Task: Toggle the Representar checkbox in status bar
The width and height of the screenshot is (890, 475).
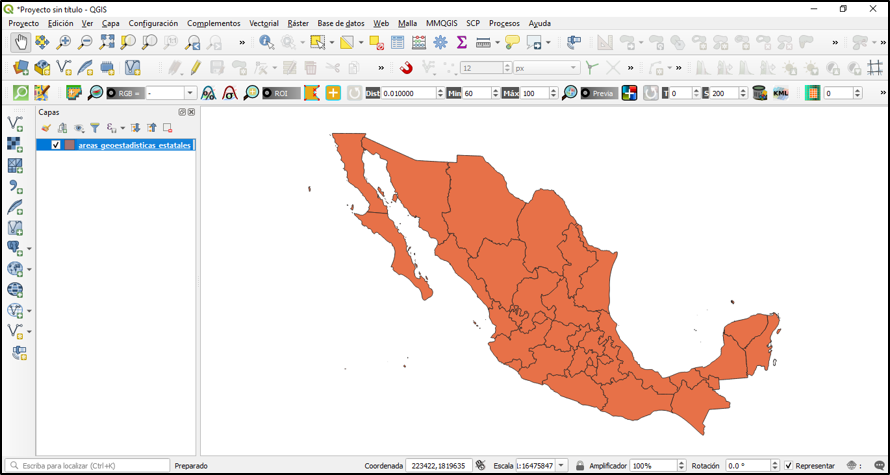Action: pyautogui.click(x=788, y=465)
